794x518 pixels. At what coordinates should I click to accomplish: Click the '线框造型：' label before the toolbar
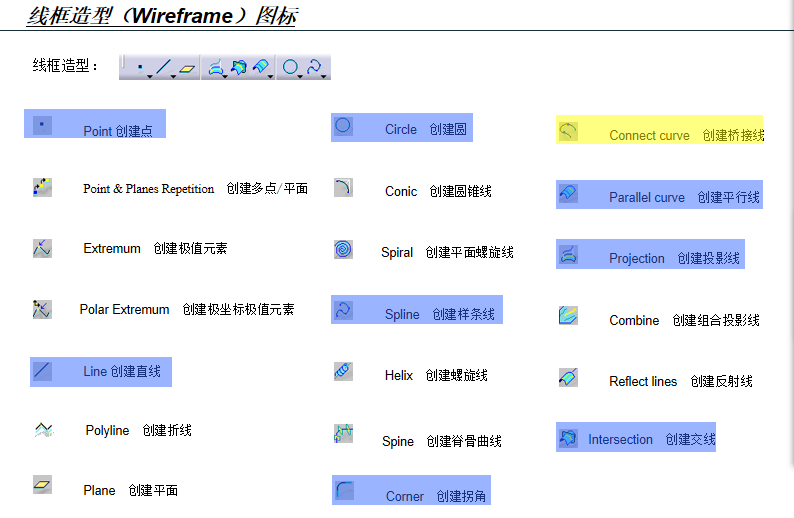(x=65, y=65)
